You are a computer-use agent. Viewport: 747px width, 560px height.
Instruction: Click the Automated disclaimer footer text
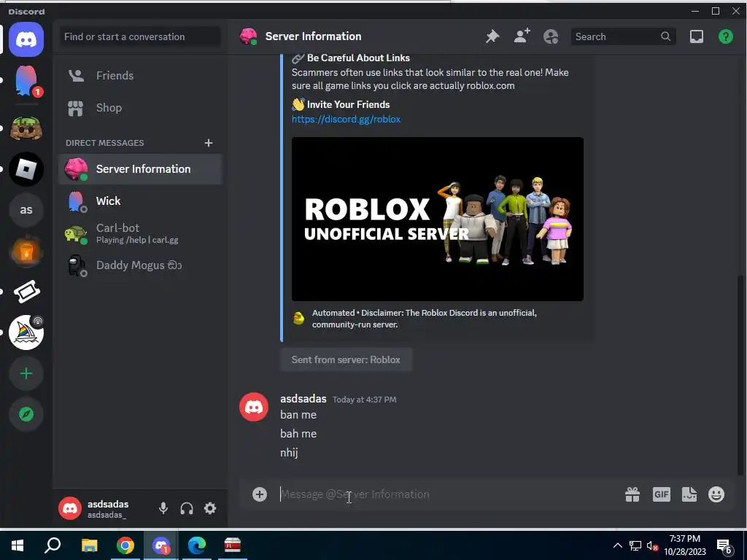(424, 319)
